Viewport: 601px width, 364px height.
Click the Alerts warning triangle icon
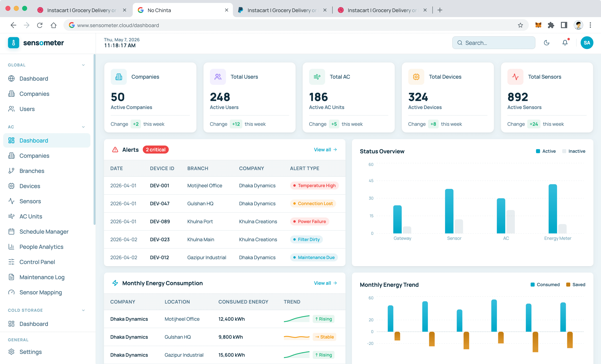115,150
